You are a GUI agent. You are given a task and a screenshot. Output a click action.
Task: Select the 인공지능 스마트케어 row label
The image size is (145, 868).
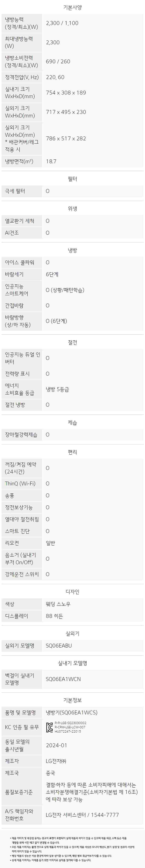[16, 290]
